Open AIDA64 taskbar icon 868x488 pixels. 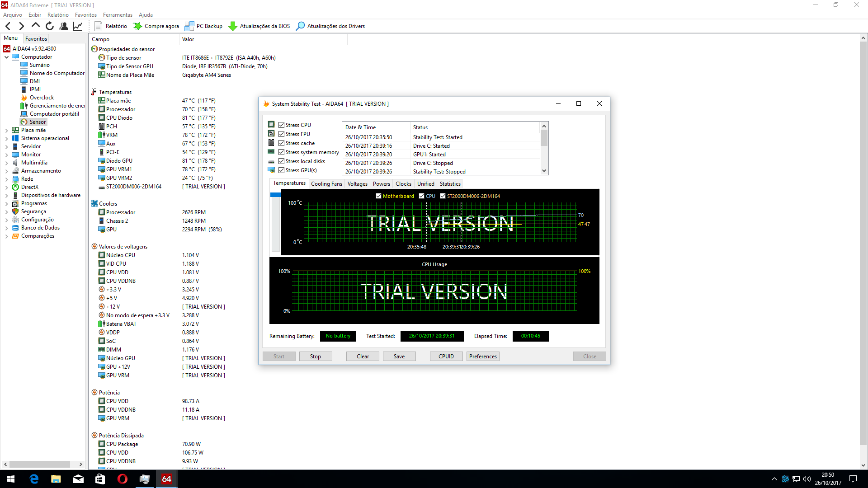(167, 479)
